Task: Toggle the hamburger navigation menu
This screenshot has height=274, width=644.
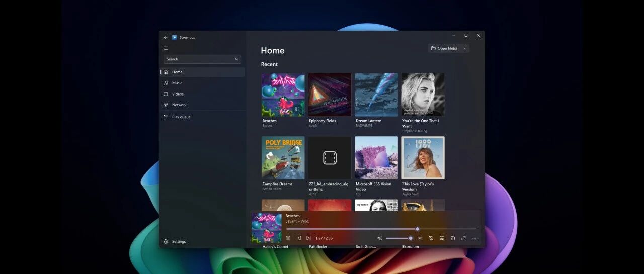Action: (x=166, y=48)
